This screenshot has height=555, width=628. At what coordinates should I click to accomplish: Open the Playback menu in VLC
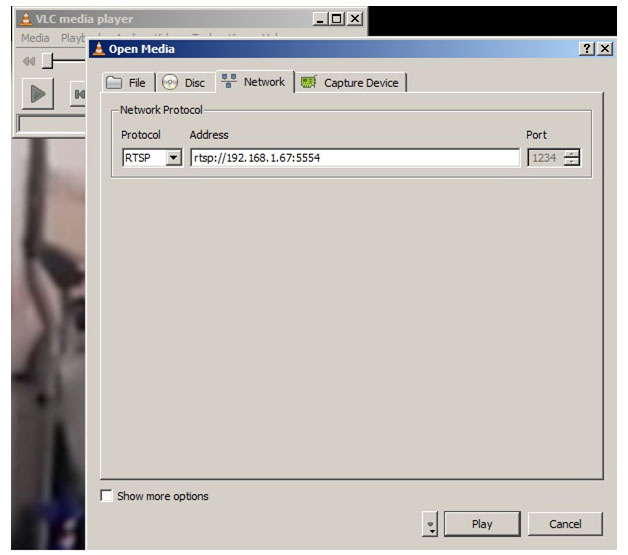[x=74, y=38]
